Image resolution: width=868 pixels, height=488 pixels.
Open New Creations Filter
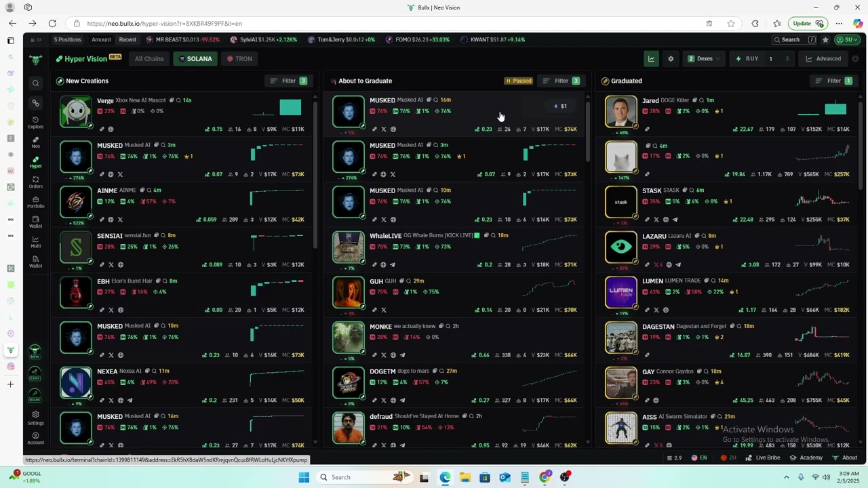tap(288, 81)
